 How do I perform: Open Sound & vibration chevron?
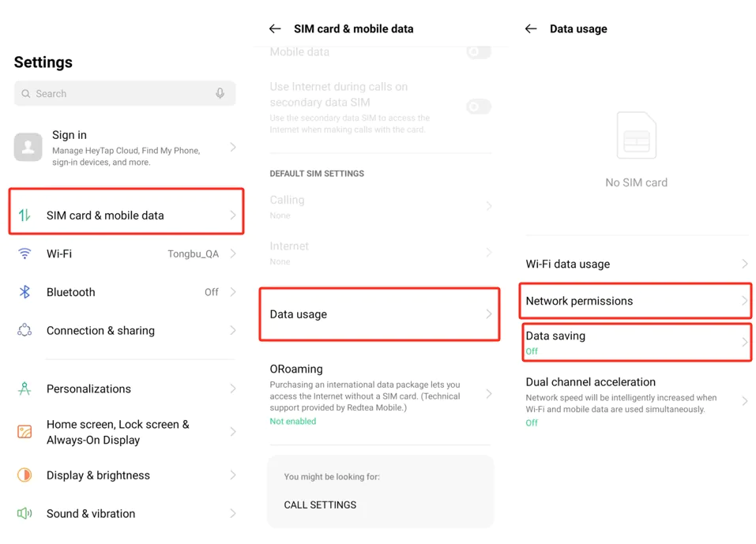click(233, 513)
